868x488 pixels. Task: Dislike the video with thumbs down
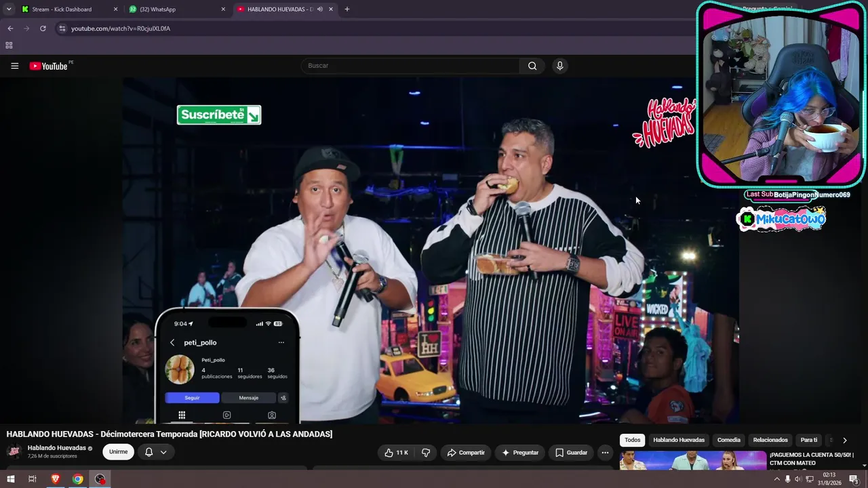point(426,453)
